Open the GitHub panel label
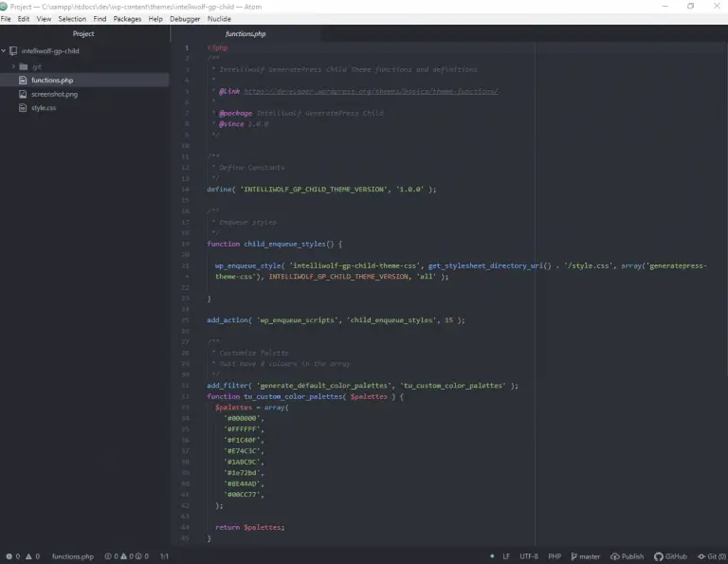 (676, 556)
